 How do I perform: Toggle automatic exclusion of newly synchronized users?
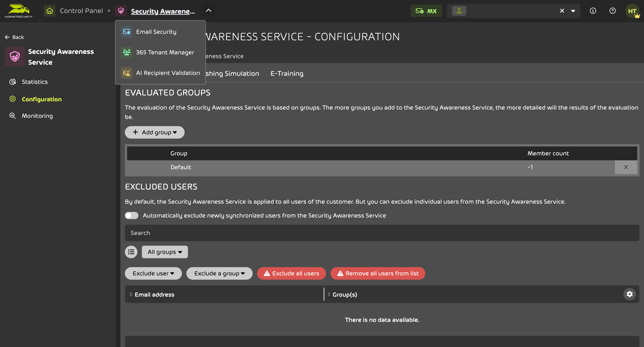132,216
